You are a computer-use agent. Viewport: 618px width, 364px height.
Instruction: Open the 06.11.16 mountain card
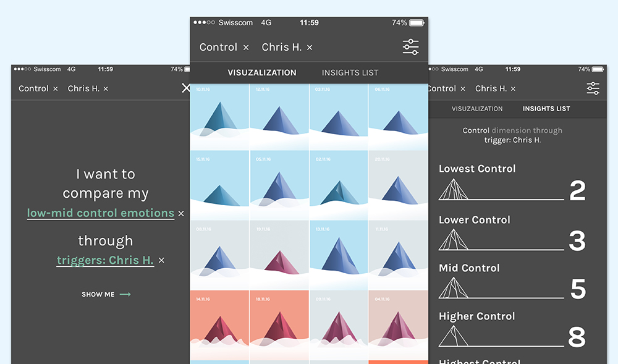399,117
